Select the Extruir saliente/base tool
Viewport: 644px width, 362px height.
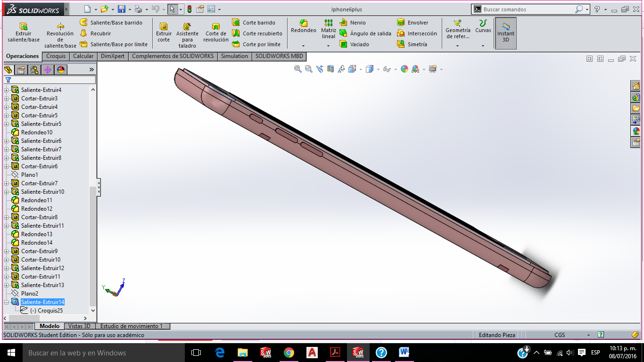24,32
